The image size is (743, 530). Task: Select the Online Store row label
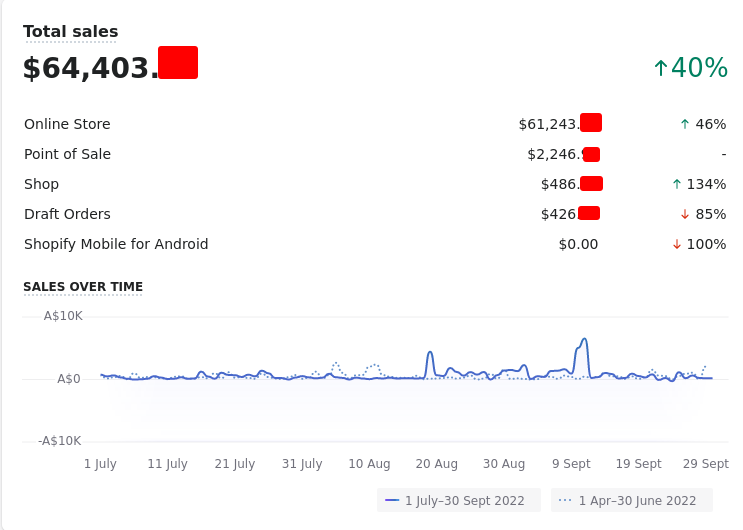67,124
